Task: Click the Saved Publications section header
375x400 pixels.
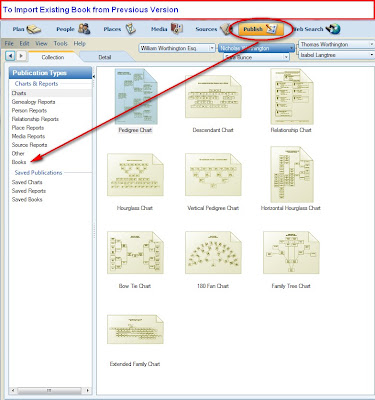Action: coord(38,173)
